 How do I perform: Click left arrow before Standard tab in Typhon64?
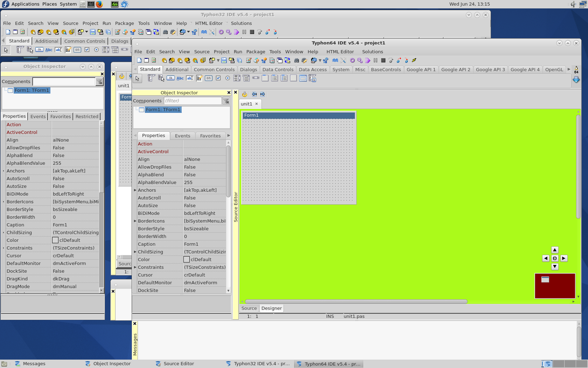pyautogui.click(x=135, y=69)
